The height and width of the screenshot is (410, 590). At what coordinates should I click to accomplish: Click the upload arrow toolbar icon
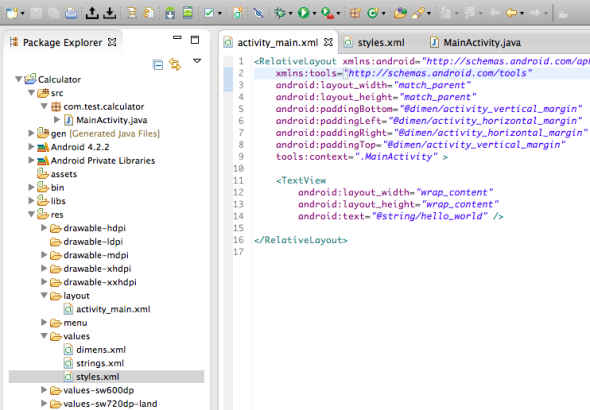(92, 13)
